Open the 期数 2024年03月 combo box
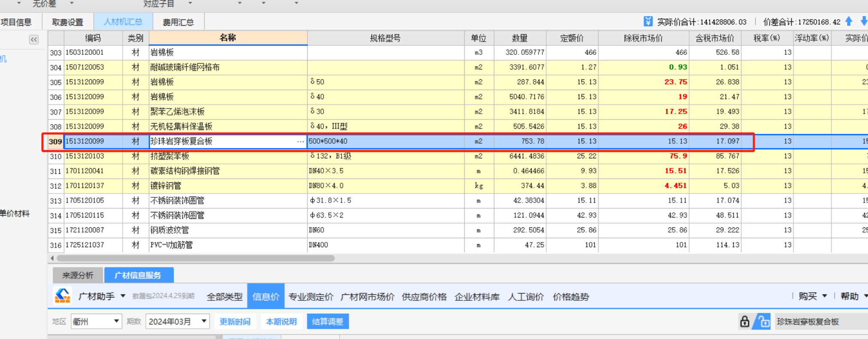Screen dimensions: 868x339 point(177,321)
